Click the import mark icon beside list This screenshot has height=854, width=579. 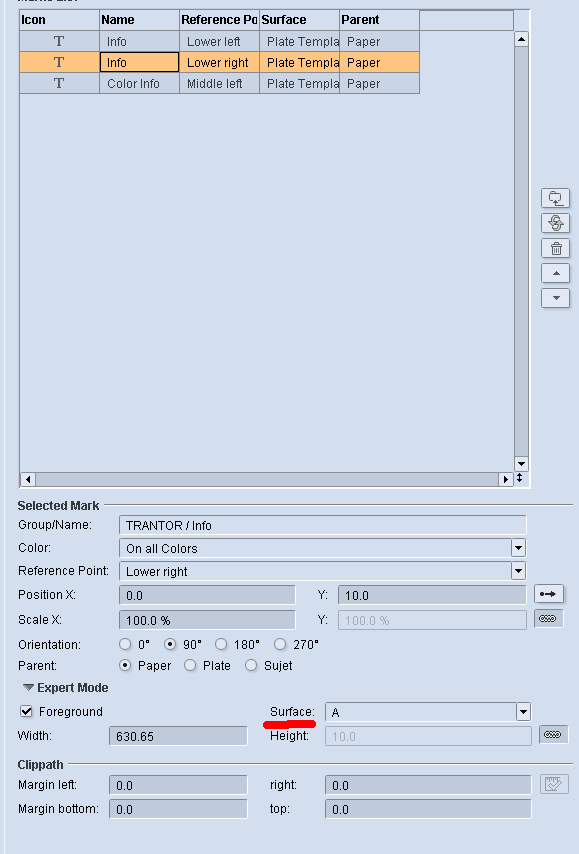[x=555, y=198]
